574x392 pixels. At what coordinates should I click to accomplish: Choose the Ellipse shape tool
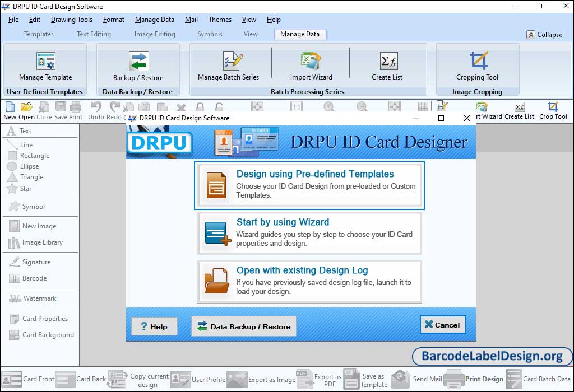tap(23, 166)
